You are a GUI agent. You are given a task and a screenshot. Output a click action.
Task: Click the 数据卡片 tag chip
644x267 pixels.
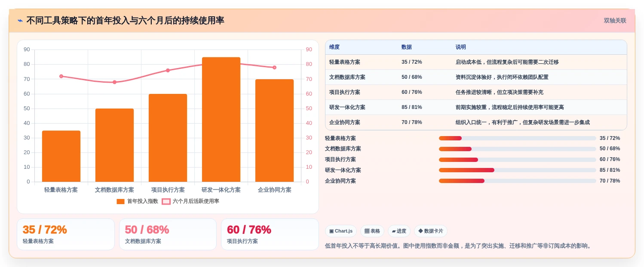click(431, 231)
